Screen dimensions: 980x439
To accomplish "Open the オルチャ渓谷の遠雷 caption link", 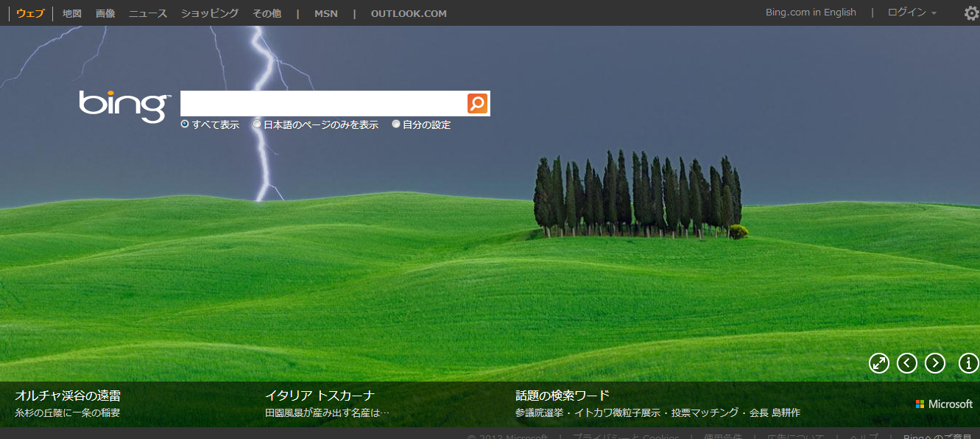I will pyautogui.click(x=68, y=396).
